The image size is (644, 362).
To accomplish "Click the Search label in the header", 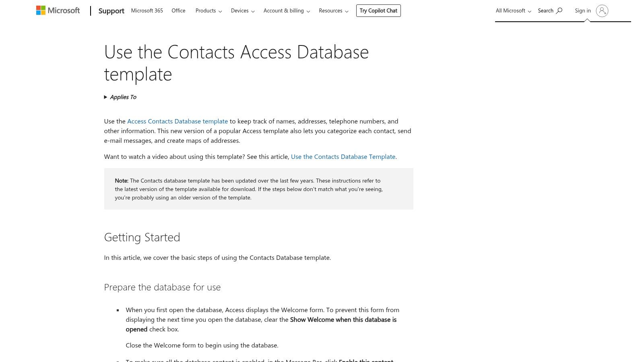I will 545,10.
